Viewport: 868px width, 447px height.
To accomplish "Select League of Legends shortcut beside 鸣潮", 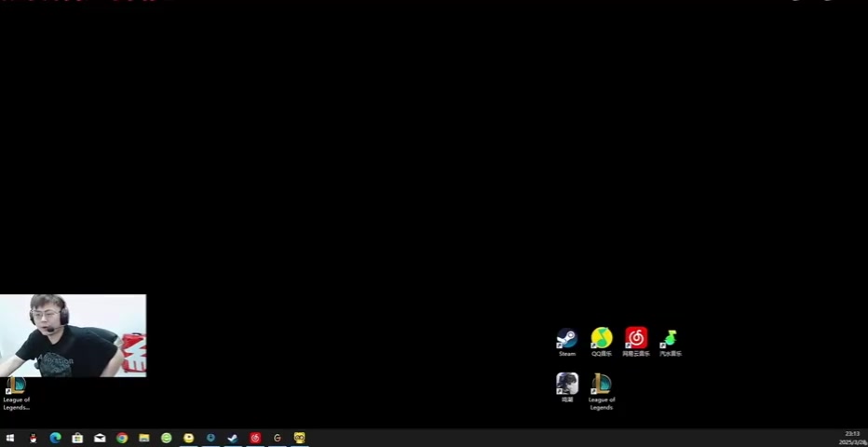I will pos(602,385).
